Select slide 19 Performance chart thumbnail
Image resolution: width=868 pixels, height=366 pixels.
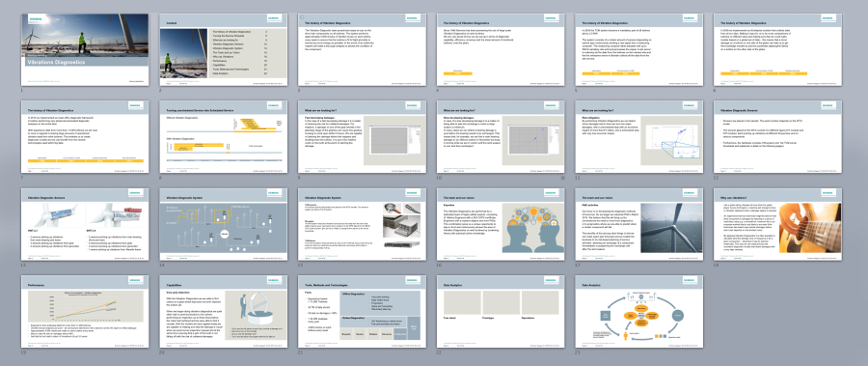pos(85,312)
